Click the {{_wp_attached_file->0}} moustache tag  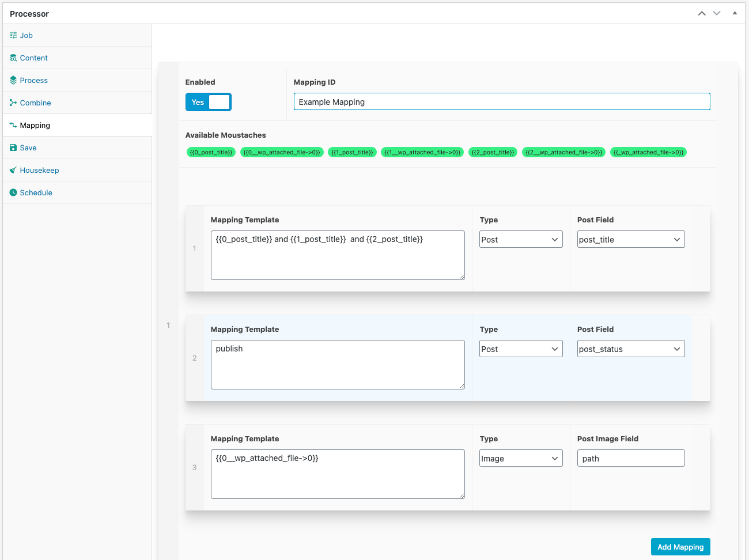pos(648,152)
